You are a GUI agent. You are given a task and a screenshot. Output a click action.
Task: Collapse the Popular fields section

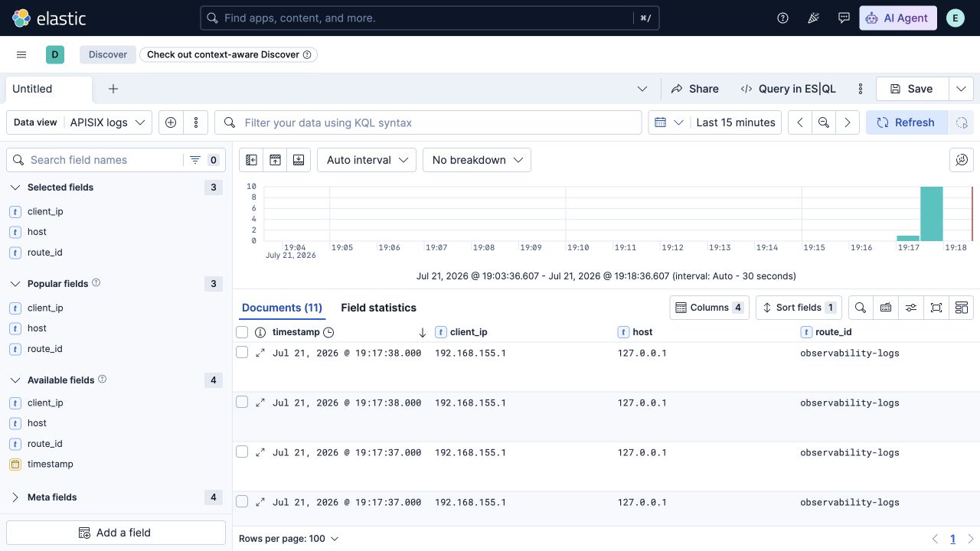click(15, 283)
